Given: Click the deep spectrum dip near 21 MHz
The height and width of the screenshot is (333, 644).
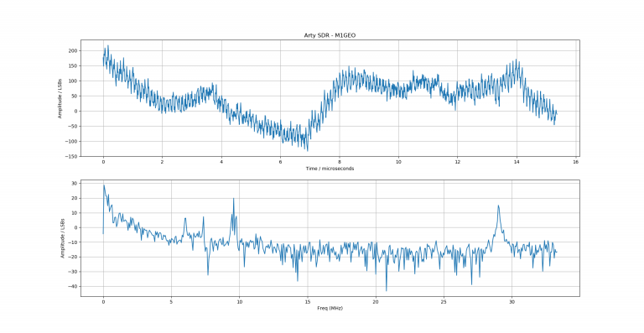Looking at the screenshot, I should click(386, 290).
